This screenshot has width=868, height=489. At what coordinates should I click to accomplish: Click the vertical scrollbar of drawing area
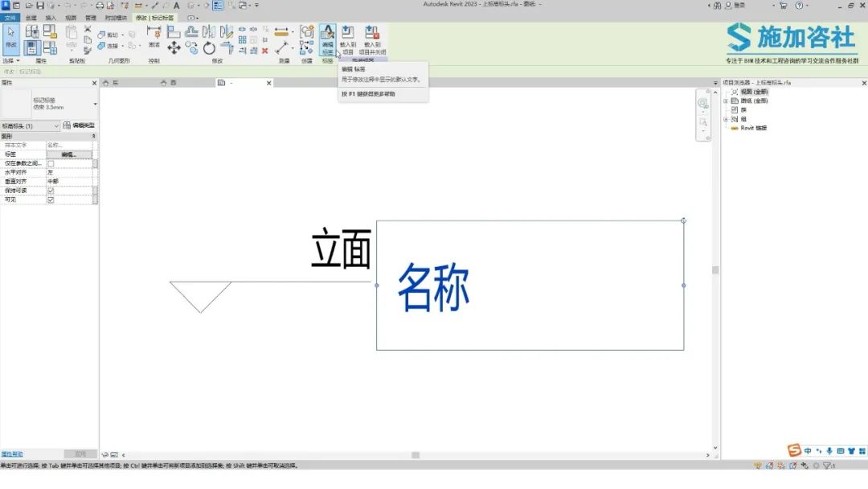715,269
